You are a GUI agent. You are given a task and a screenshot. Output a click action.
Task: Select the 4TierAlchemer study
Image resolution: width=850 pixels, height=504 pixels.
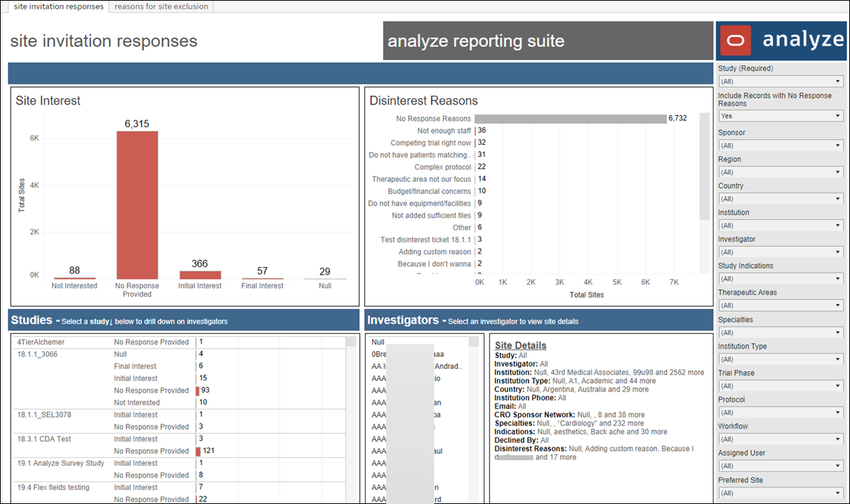[x=40, y=342]
